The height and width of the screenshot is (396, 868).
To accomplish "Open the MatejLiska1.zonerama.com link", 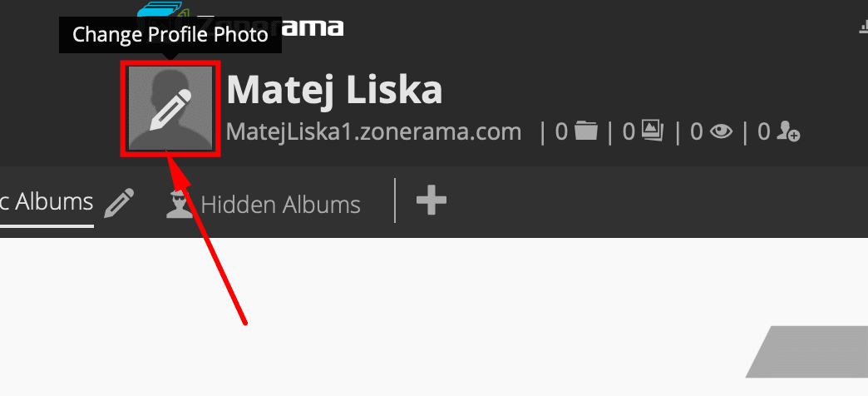I will pyautogui.click(x=373, y=131).
